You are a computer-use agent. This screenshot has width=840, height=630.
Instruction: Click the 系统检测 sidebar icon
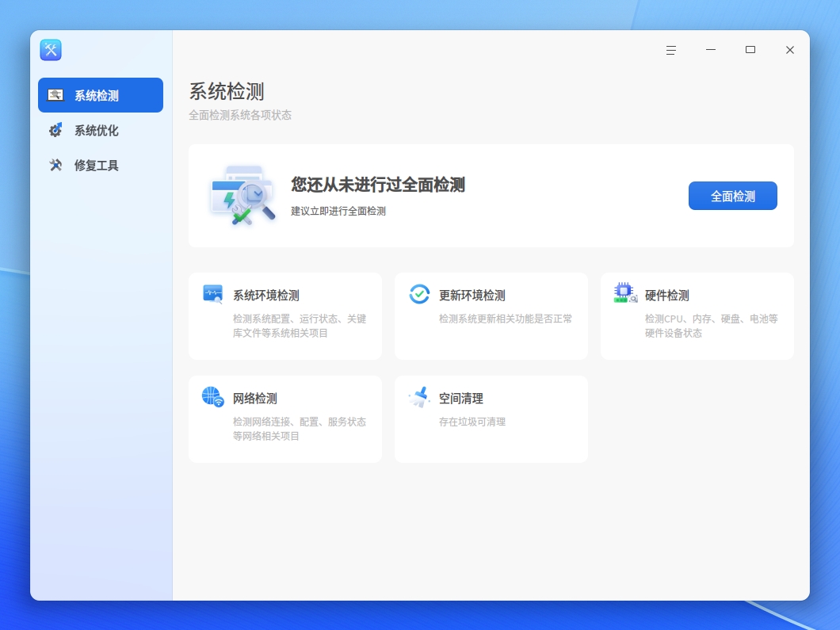(x=55, y=95)
